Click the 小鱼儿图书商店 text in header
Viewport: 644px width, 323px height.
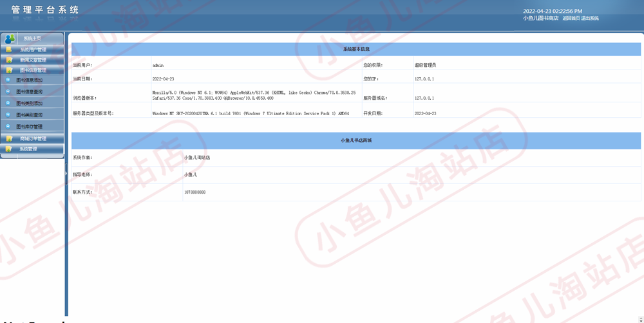click(x=541, y=18)
